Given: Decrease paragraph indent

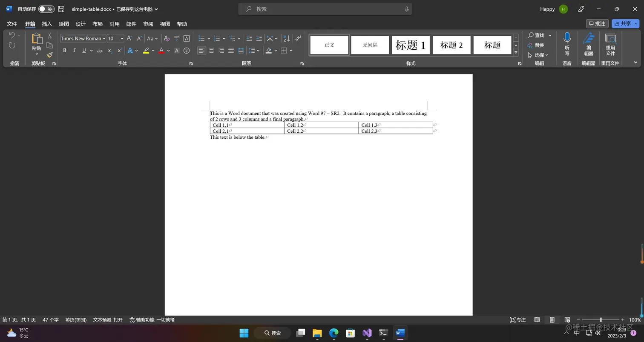Looking at the screenshot, I should pyautogui.click(x=249, y=38).
